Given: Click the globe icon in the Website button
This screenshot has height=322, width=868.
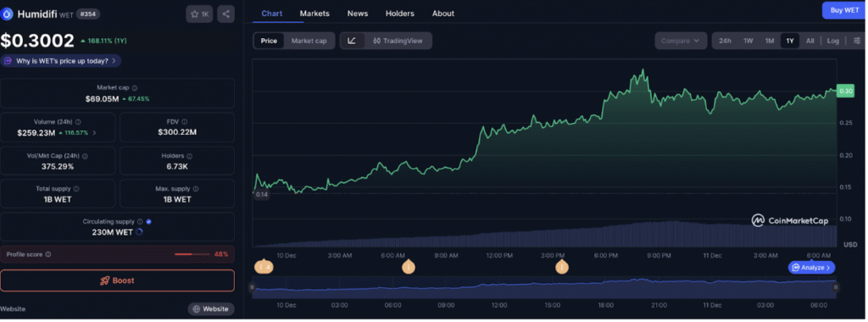Looking at the screenshot, I should [197, 308].
